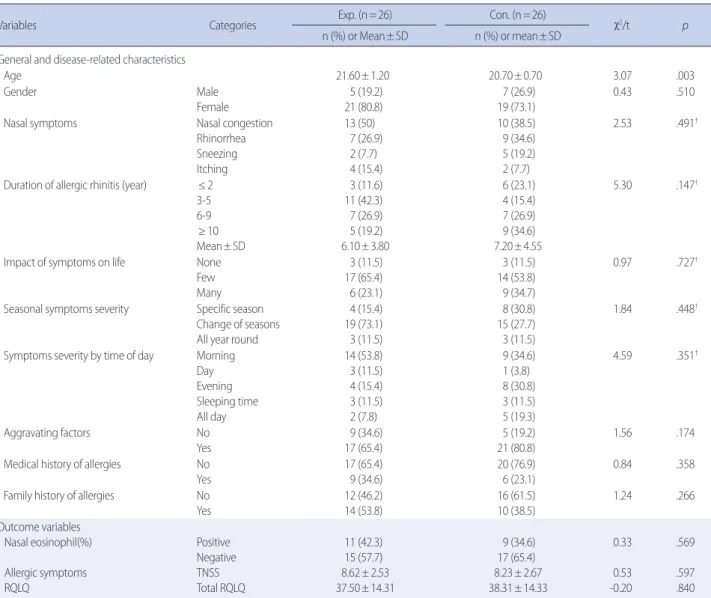The height and width of the screenshot is (598, 711).
Task: Click the 'Evening' category
Action: [x=214, y=386]
